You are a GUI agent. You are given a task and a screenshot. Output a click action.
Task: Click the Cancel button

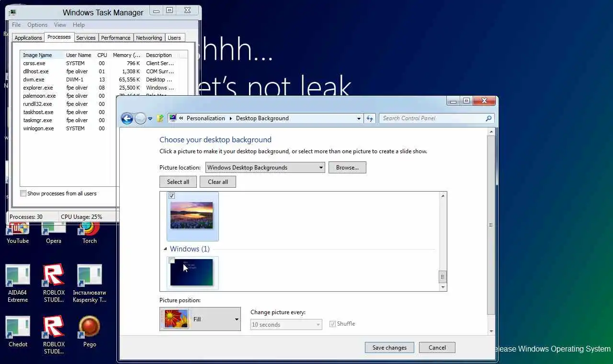click(437, 348)
